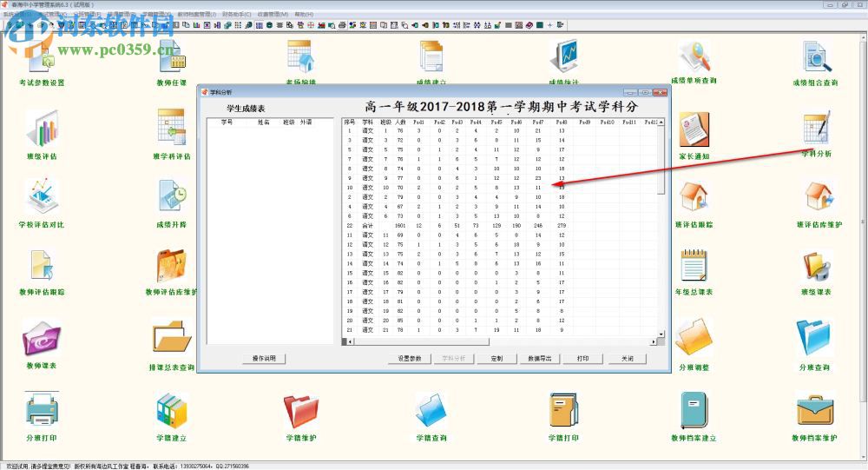Image resolution: width=868 pixels, height=470 pixels.
Task: Click the table scroll-left arrow
Action: coord(350,341)
